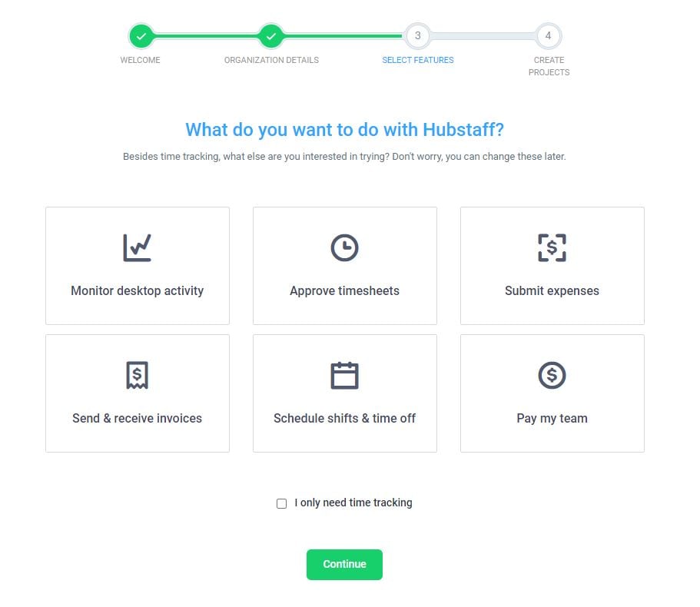Choose the 'Send & receive invoices' label
700x607 pixels.
tap(137, 419)
